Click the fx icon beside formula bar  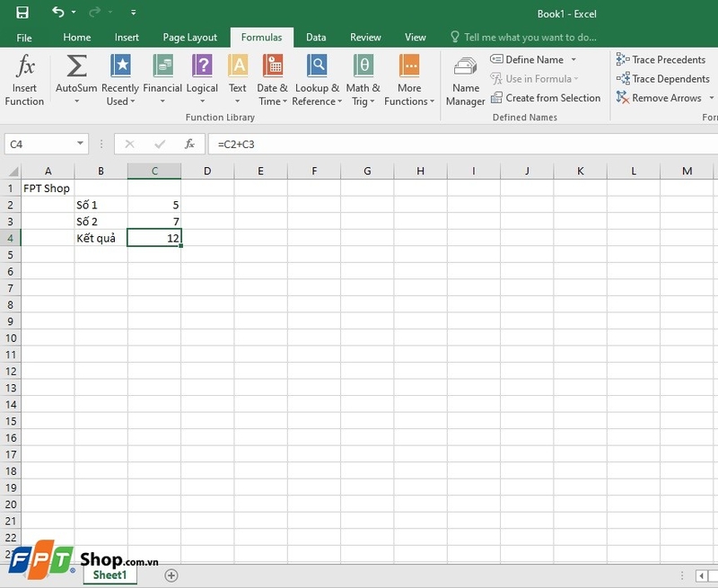tap(189, 145)
